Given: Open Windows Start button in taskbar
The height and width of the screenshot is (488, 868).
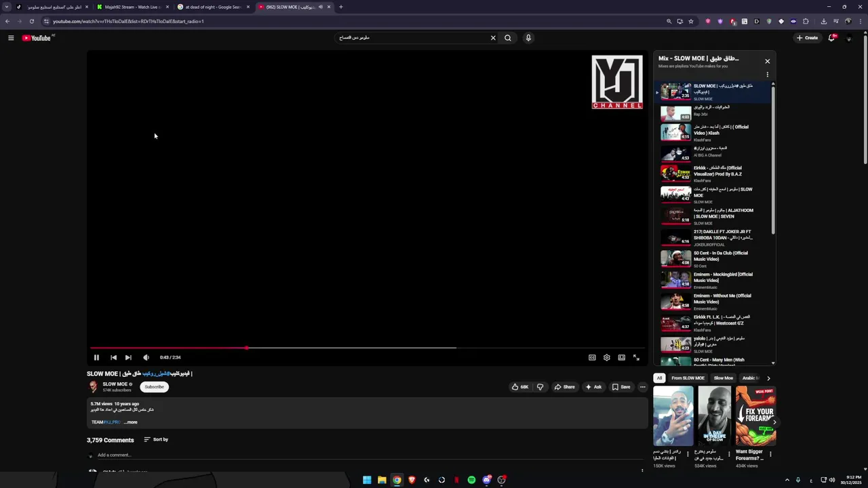Looking at the screenshot, I should click(367, 480).
